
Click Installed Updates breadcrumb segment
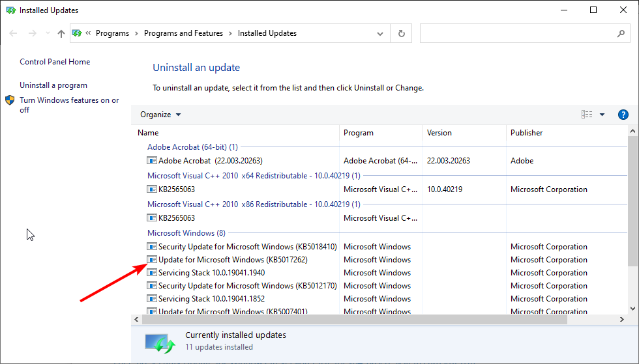pos(267,33)
